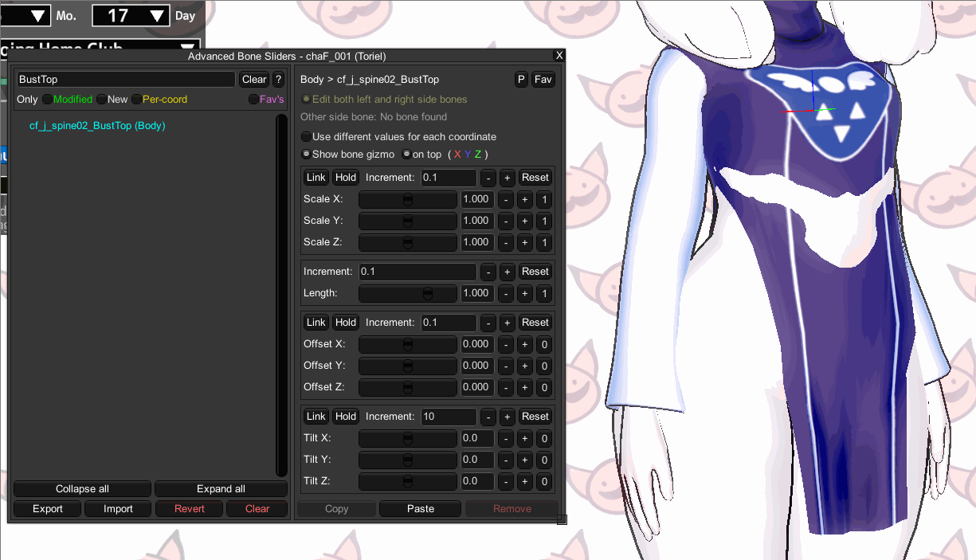The width and height of the screenshot is (976, 560).
Task: Reset the Tilt section
Action: point(535,417)
